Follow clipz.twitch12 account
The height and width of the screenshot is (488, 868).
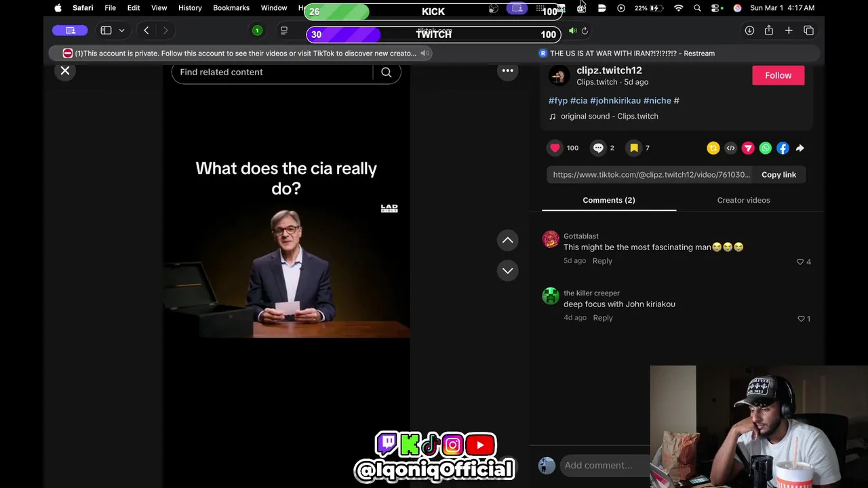point(778,75)
